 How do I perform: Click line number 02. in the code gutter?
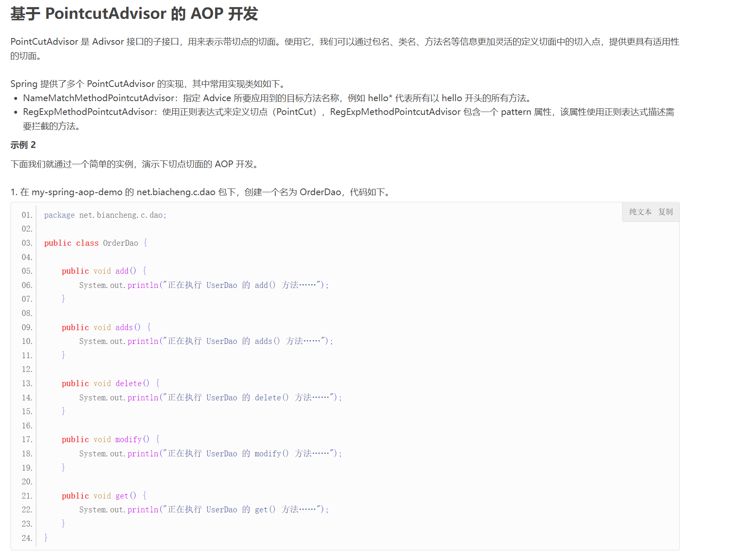(27, 229)
